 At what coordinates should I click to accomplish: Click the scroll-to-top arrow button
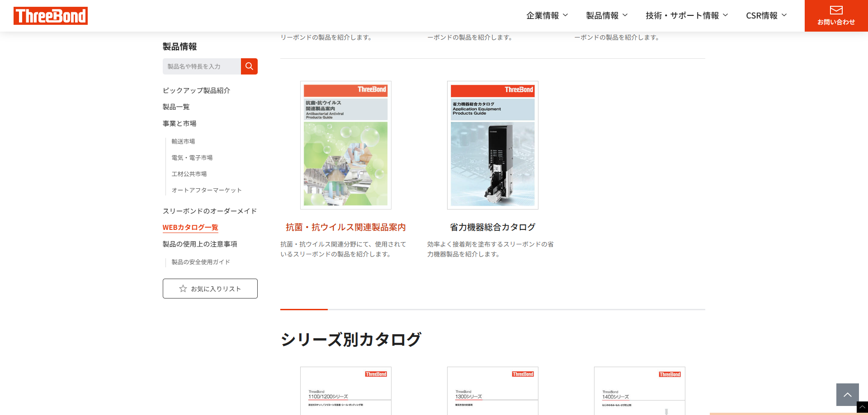coord(847,395)
